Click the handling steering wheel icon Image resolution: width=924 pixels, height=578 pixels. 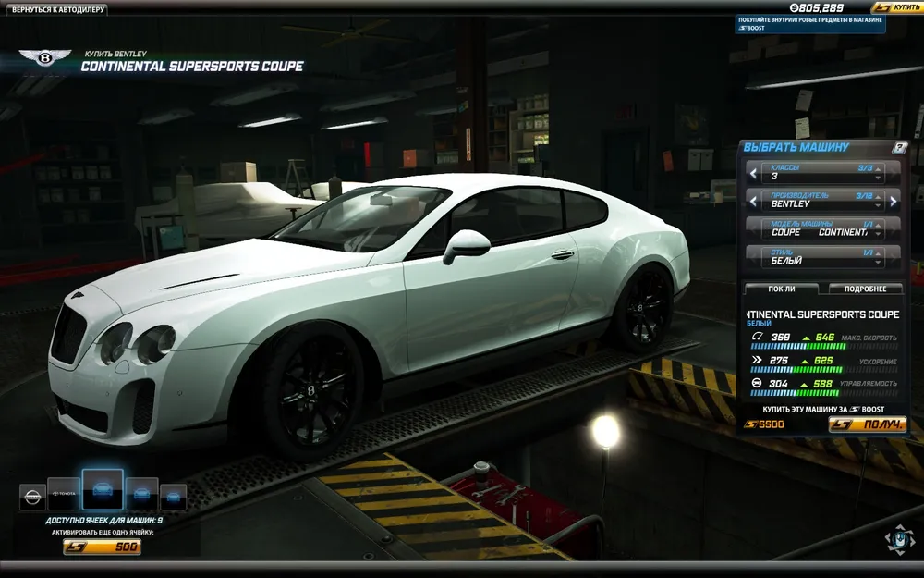[x=757, y=383]
